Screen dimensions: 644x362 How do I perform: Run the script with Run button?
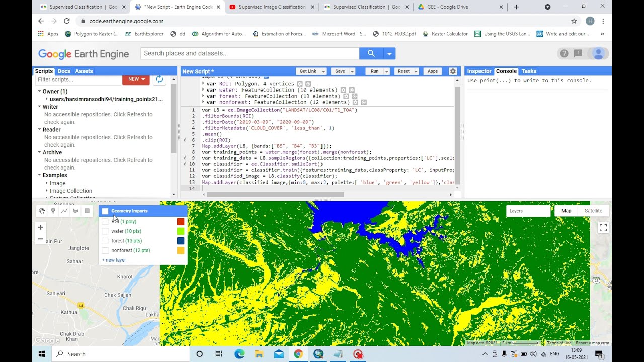pos(375,71)
